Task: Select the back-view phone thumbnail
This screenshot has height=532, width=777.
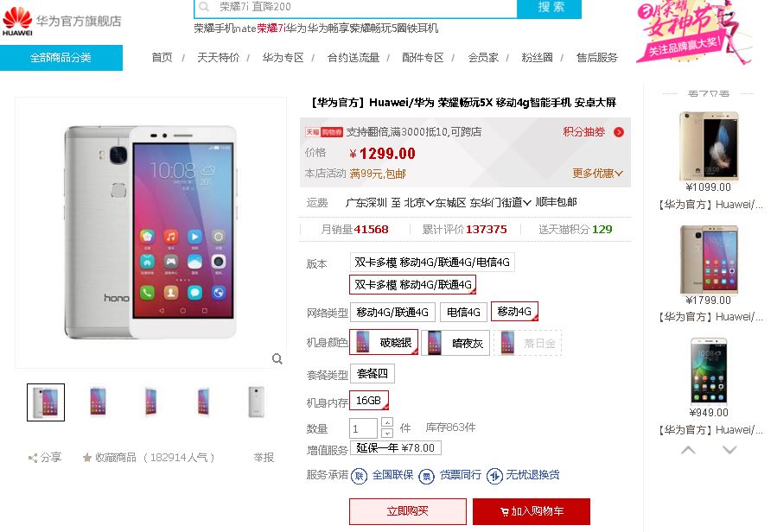Action: [256, 402]
